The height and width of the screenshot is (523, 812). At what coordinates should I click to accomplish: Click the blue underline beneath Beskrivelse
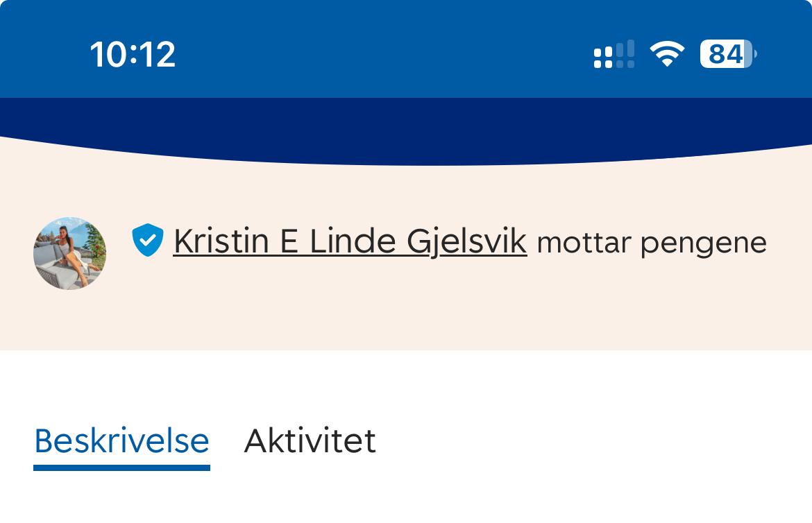[121, 468]
